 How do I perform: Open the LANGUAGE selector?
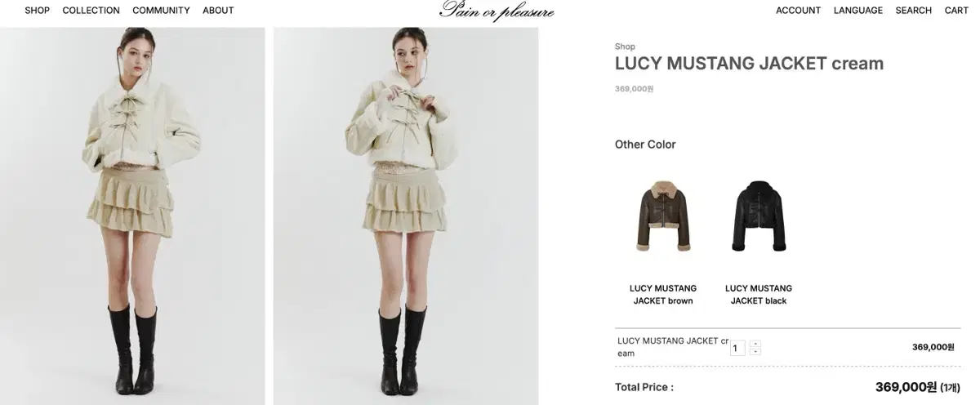coord(857,11)
